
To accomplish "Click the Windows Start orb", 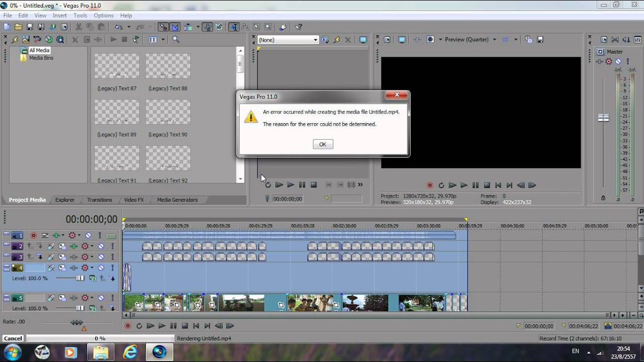I will (12, 351).
